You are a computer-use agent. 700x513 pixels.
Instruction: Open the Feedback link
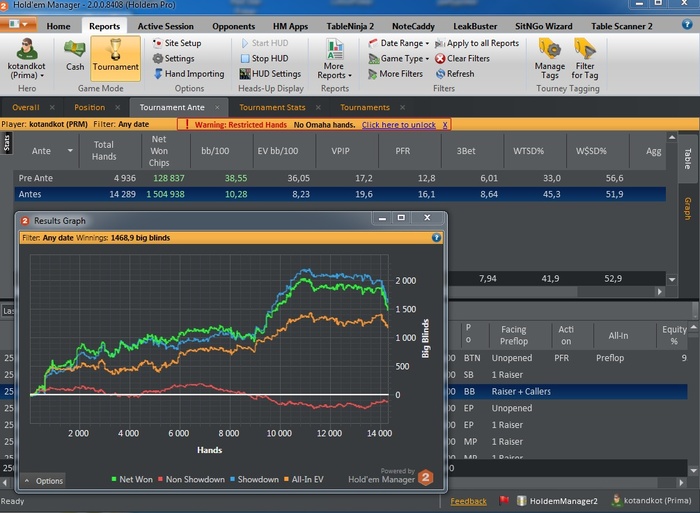pos(468,501)
